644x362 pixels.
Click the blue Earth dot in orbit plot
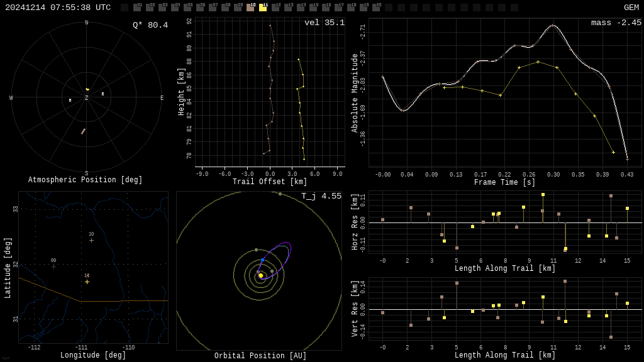(263, 260)
